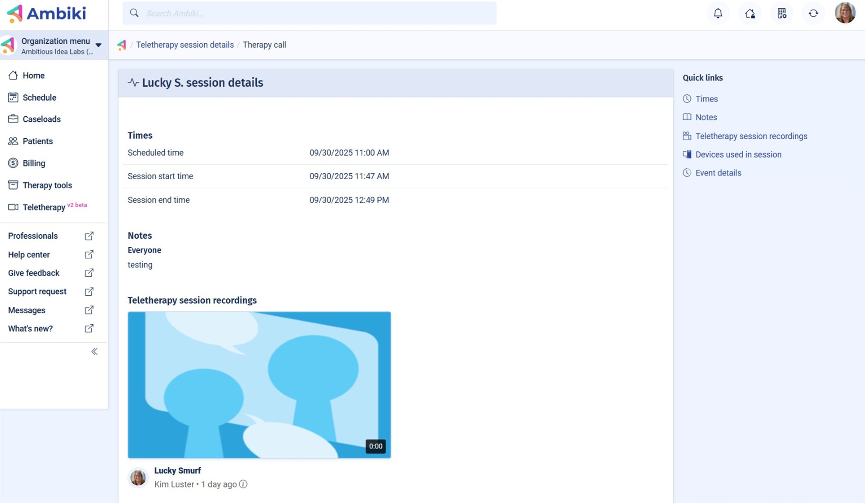Click the home lock icon in header

[750, 14]
